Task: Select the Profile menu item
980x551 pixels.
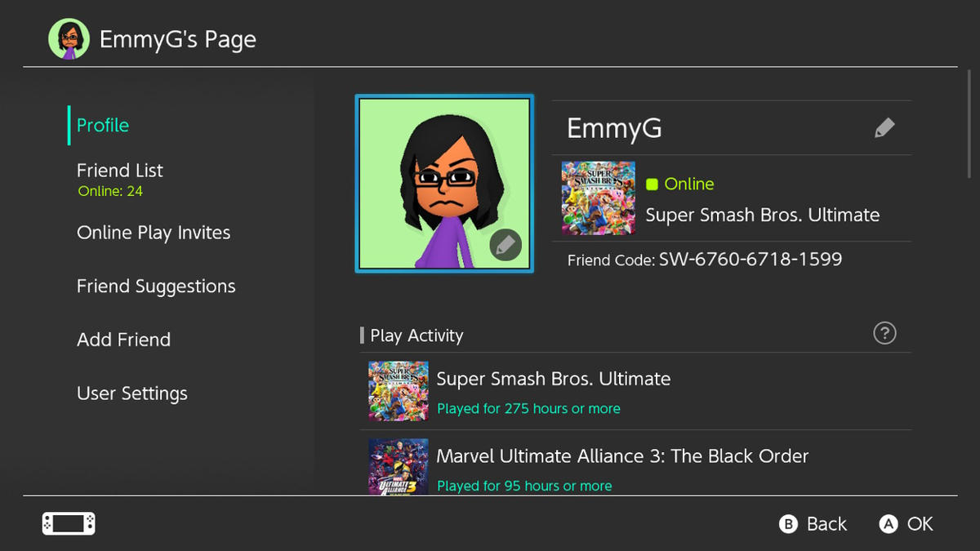Action: [103, 125]
